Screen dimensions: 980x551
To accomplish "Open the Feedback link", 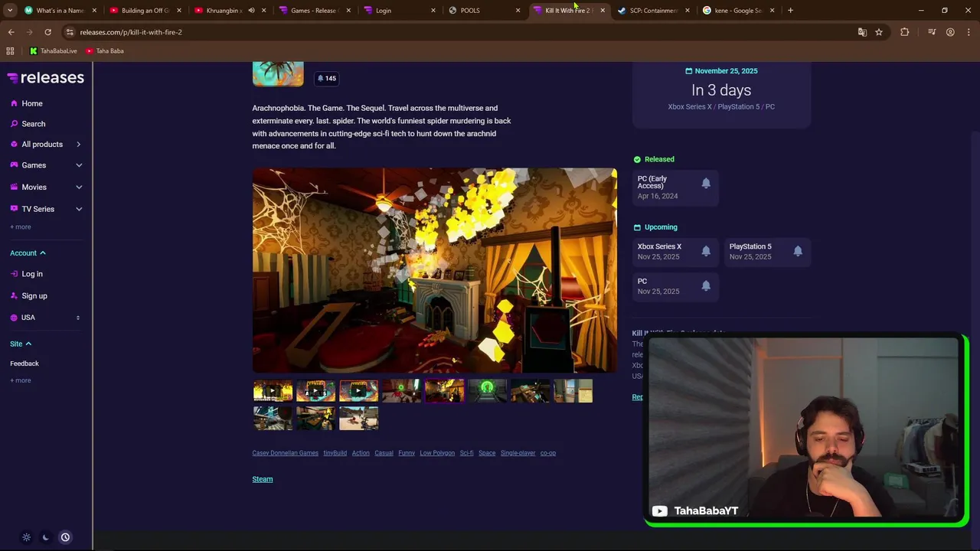I will pos(24,364).
